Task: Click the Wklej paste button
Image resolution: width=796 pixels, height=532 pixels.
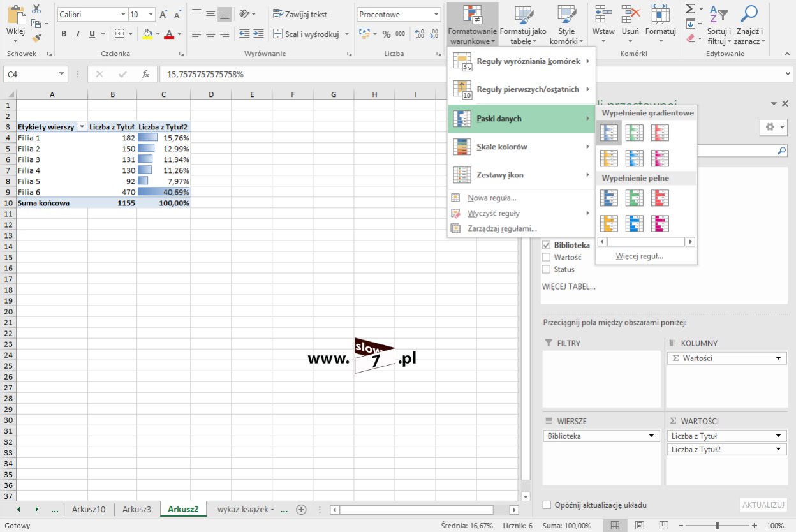Action: [15, 22]
